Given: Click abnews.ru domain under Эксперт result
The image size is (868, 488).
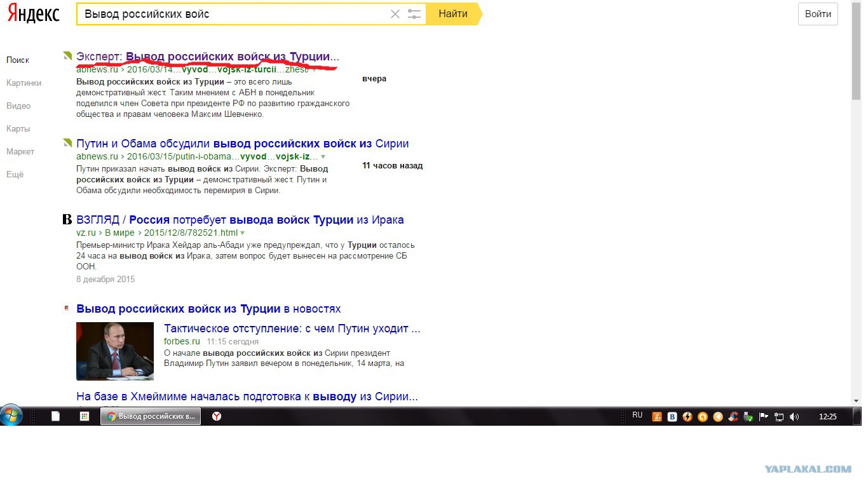Looking at the screenshot, I should tap(97, 70).
